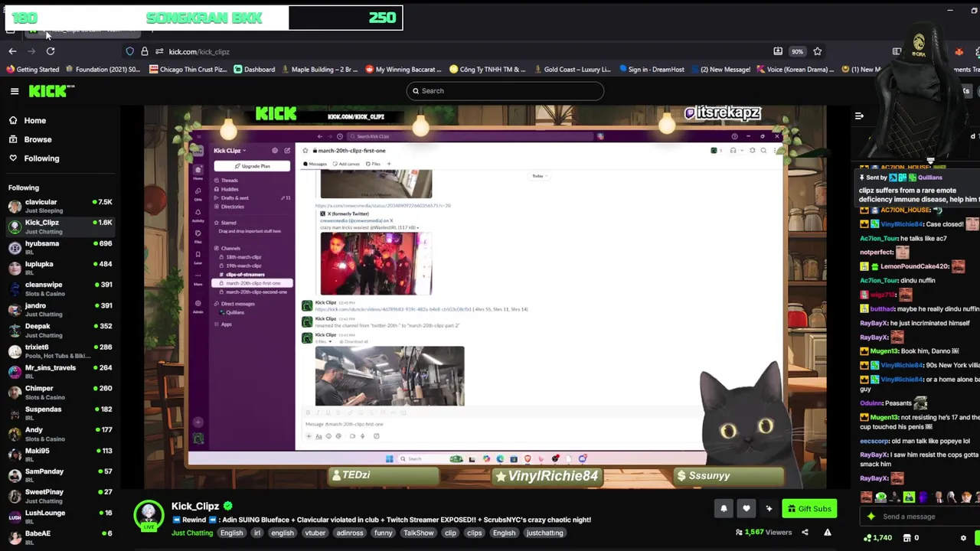980x551 pixels.
Task: Open SamPanday channel in sidebar
Action: tap(60, 476)
